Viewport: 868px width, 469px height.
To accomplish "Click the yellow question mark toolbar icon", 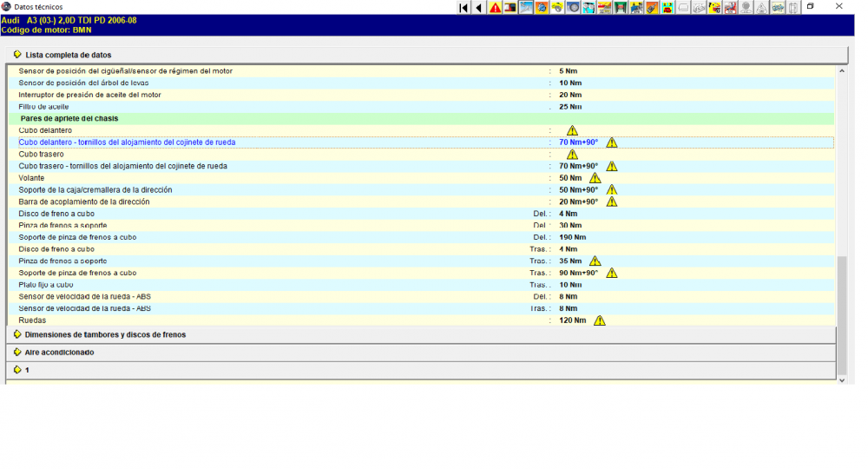I will [714, 7].
